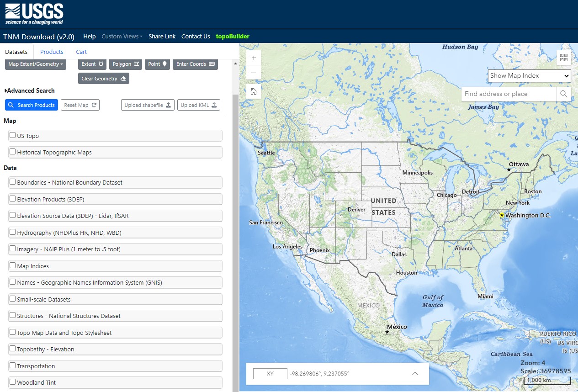The width and height of the screenshot is (578, 392).
Task: Check Historical Topographic Maps
Action: pos(13,152)
